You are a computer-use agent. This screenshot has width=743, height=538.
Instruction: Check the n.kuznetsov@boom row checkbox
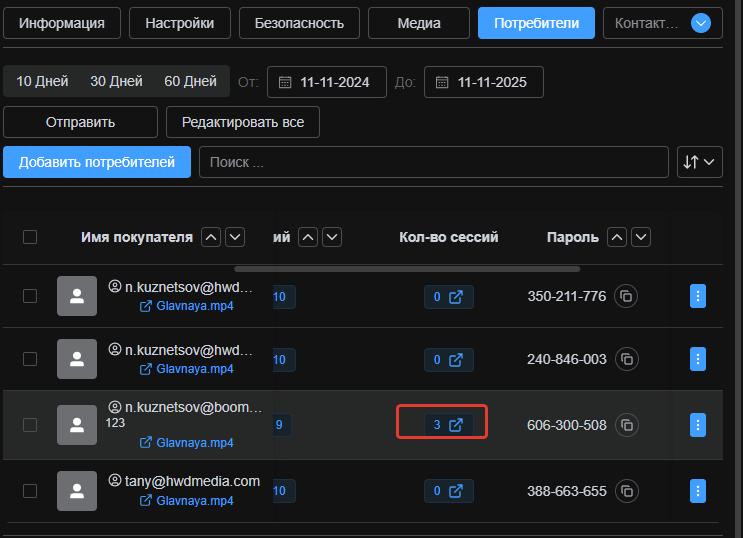[x=30, y=425]
